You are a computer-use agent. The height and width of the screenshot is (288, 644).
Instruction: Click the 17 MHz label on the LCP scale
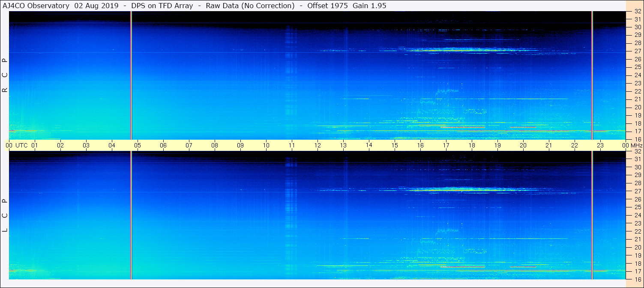pyautogui.click(x=637, y=271)
